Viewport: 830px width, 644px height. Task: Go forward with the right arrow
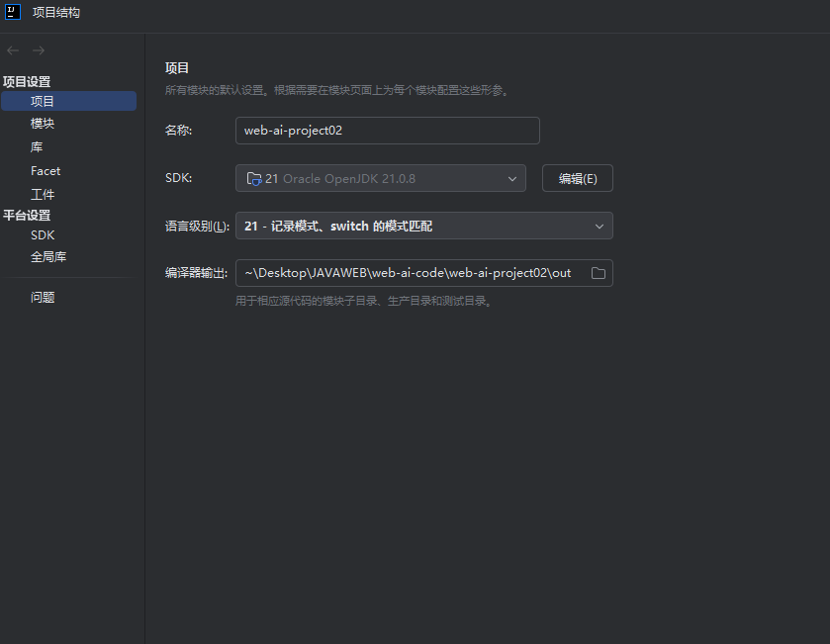(39, 50)
